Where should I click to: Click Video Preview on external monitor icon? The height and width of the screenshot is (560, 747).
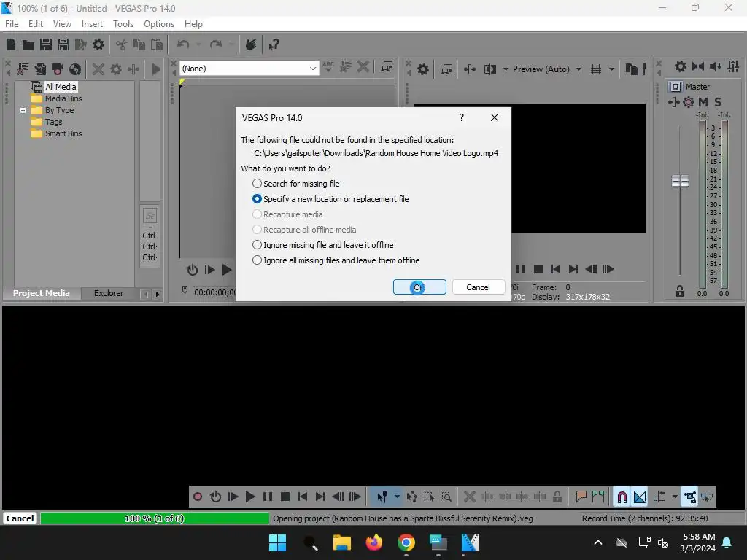(x=446, y=69)
